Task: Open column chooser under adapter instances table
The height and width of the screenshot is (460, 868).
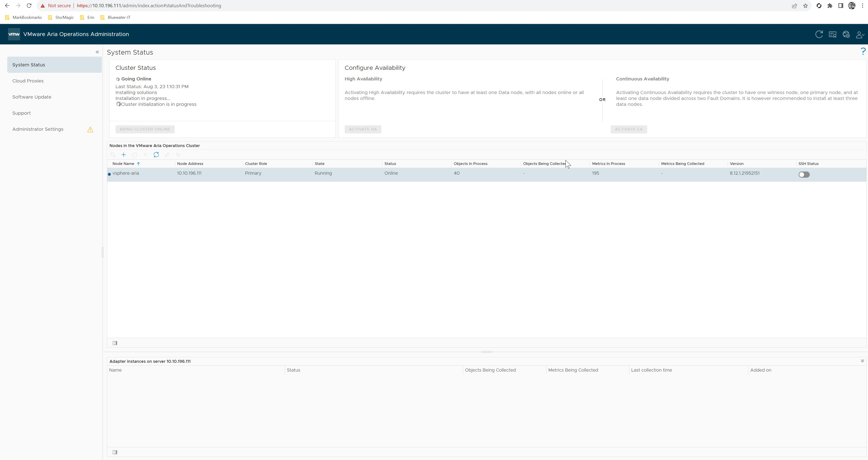Action: [115, 452]
